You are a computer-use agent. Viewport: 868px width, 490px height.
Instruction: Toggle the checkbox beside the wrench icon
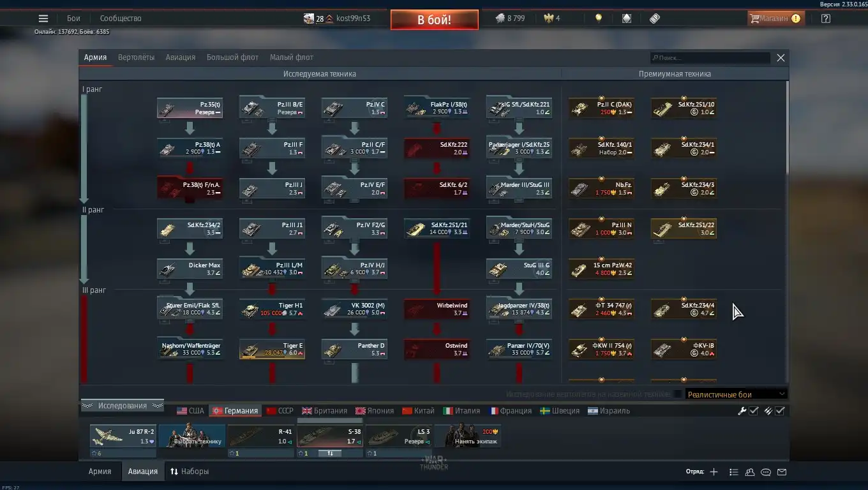pos(754,411)
